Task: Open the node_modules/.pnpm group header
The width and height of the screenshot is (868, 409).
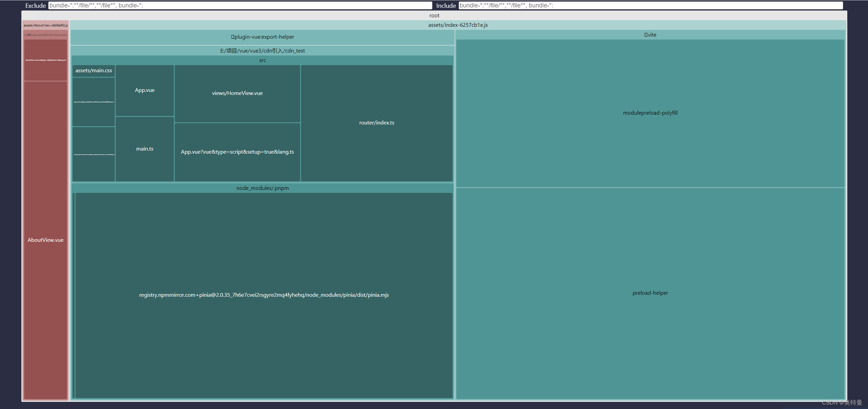Action: (x=262, y=188)
